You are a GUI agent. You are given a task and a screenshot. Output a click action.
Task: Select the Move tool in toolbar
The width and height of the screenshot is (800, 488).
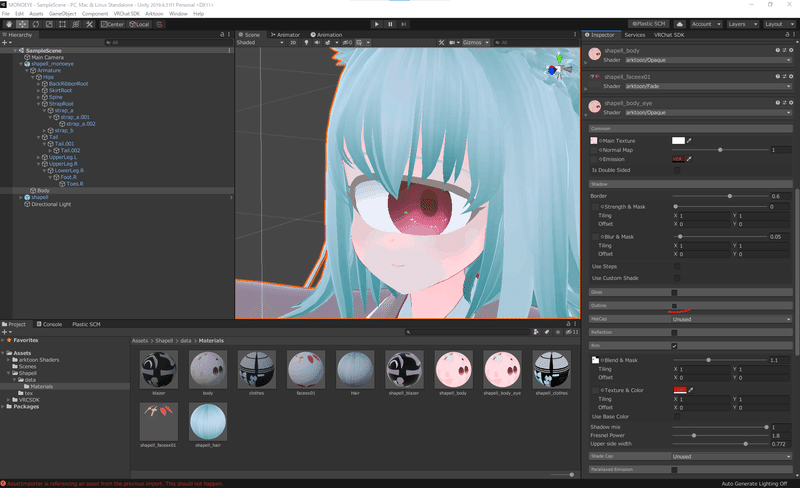coord(22,24)
